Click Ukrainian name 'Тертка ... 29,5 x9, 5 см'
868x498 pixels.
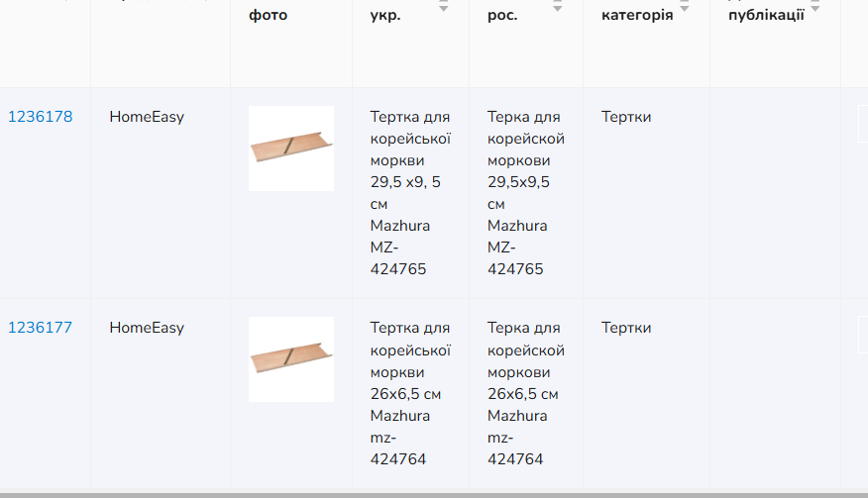410,192
